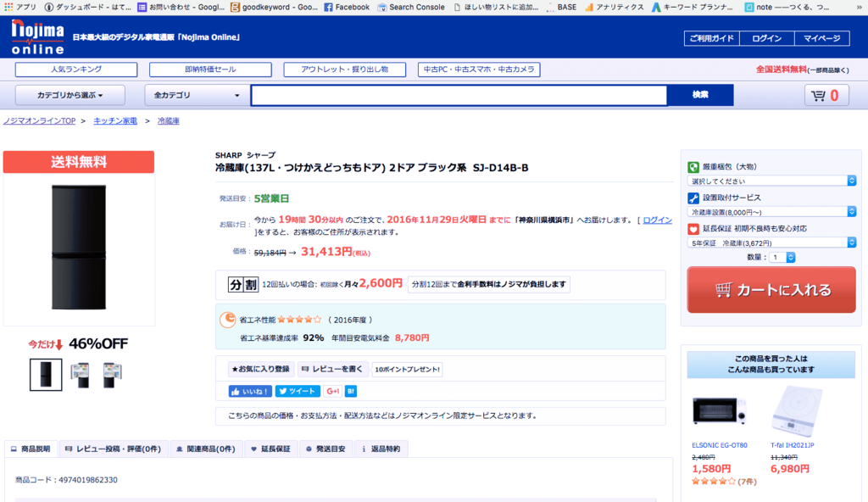Image resolution: width=868 pixels, height=502 pixels.
Task: Click into the search input field
Action: [459, 95]
